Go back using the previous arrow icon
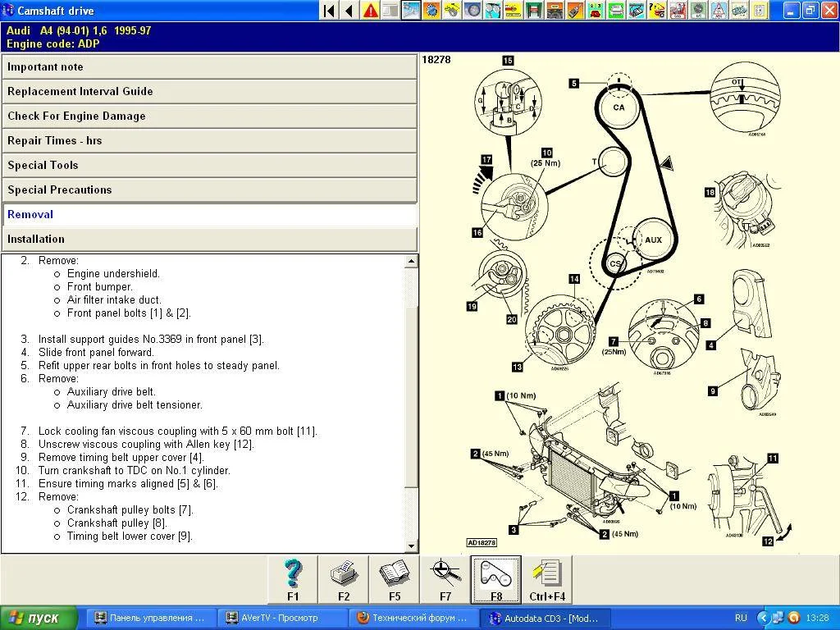This screenshot has width=840, height=630. (x=349, y=11)
